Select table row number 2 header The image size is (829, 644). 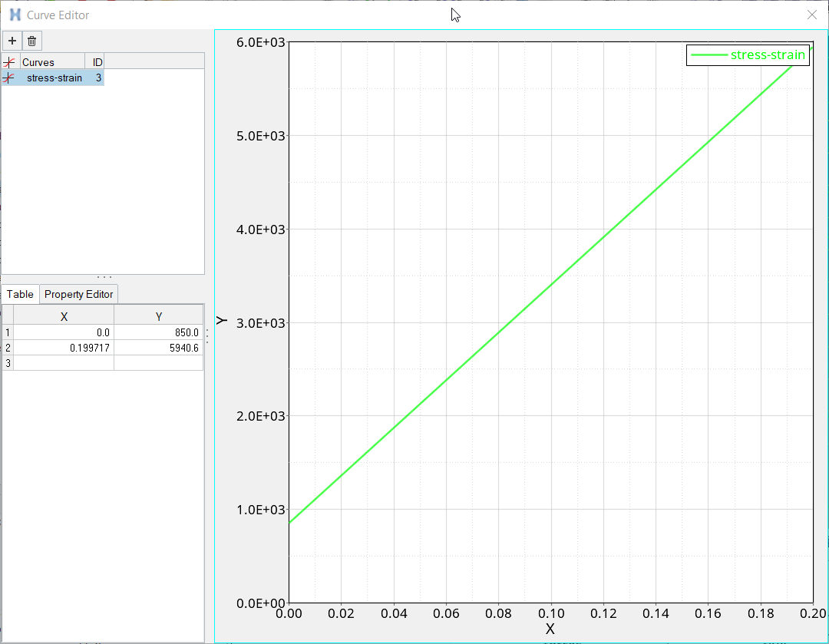(8, 348)
